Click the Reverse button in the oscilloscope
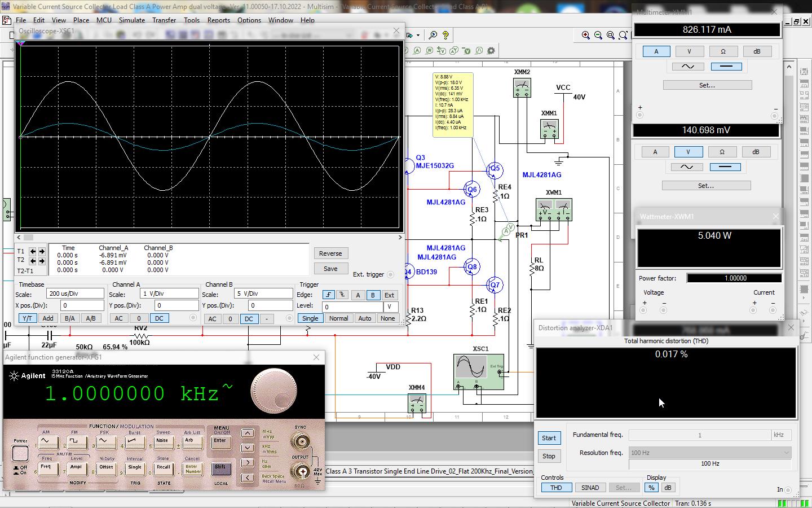Viewport: 812px width, 508px height. [x=330, y=253]
